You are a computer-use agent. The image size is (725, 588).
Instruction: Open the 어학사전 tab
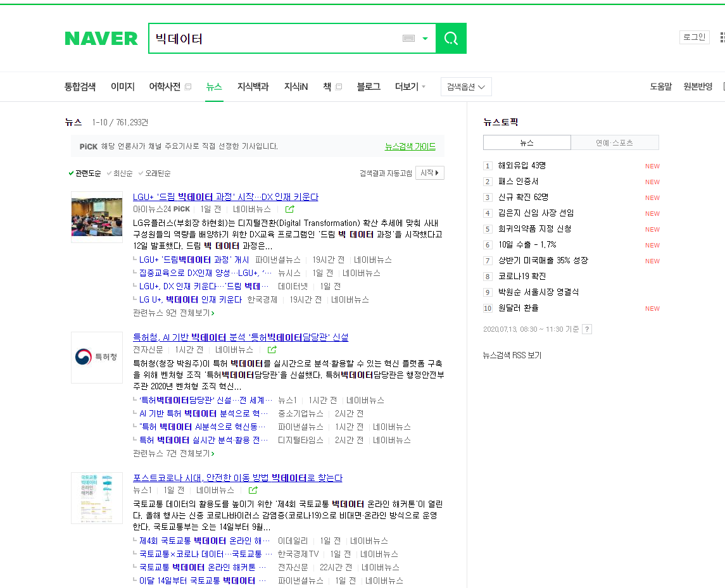point(165,87)
